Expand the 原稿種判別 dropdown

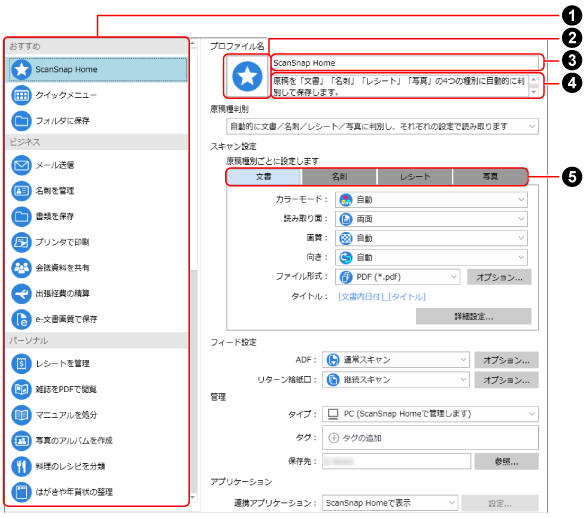pyautogui.click(x=382, y=127)
